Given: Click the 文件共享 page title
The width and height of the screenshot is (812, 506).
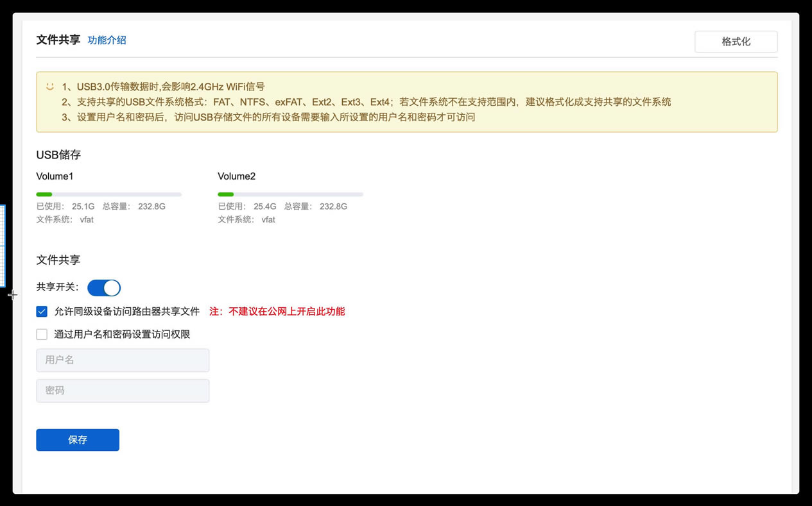Looking at the screenshot, I should point(58,40).
